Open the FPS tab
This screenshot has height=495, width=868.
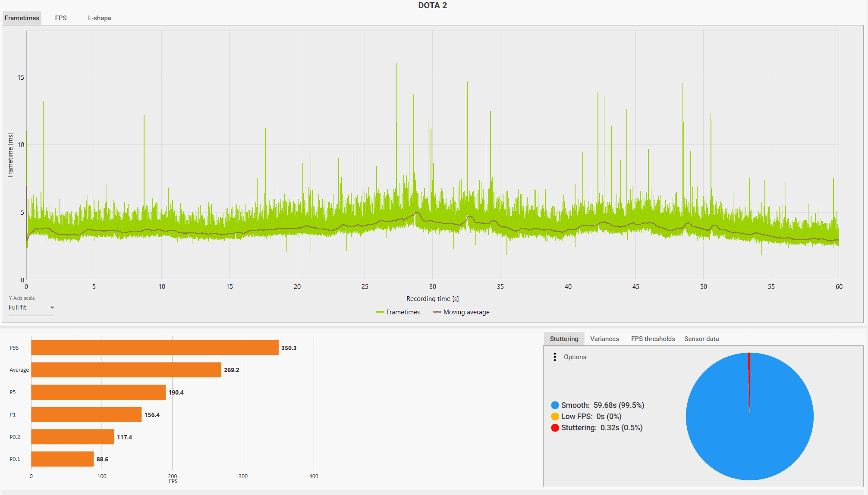tap(61, 18)
